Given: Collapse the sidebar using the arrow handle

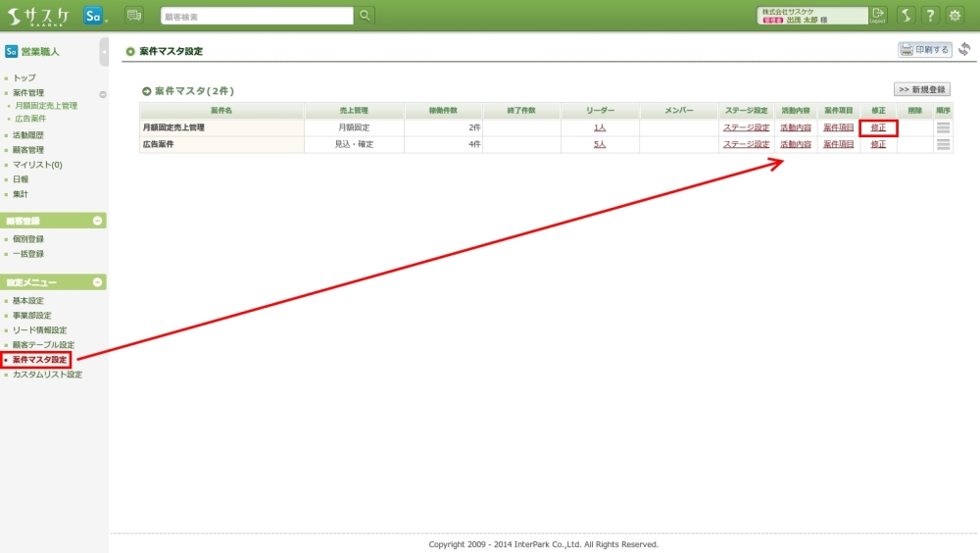Looking at the screenshot, I should [104, 50].
